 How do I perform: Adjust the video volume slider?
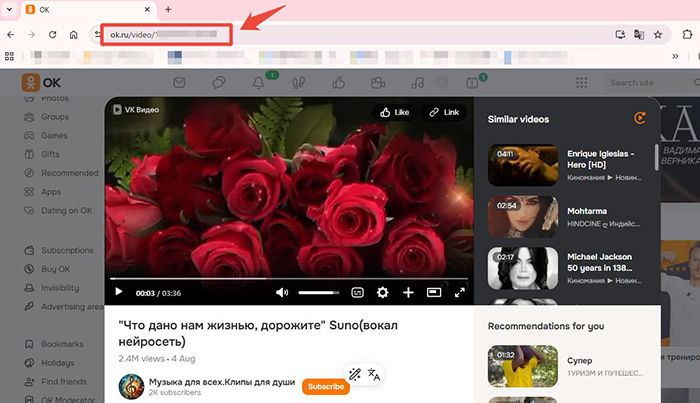tap(319, 293)
